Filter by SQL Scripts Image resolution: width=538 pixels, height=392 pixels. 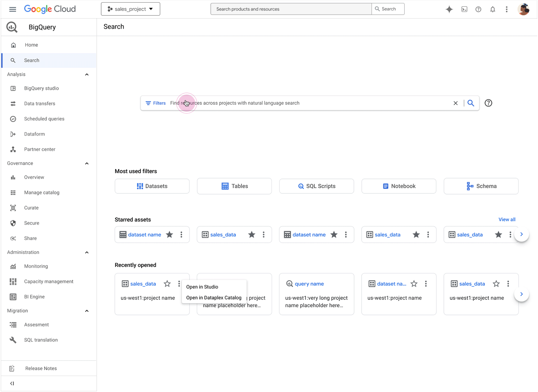pos(316,186)
